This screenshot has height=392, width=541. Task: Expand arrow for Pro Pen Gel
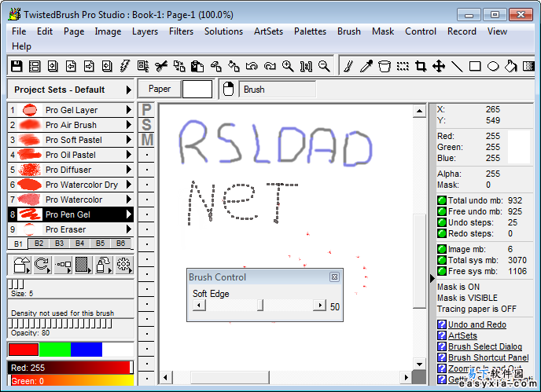pyautogui.click(x=129, y=214)
